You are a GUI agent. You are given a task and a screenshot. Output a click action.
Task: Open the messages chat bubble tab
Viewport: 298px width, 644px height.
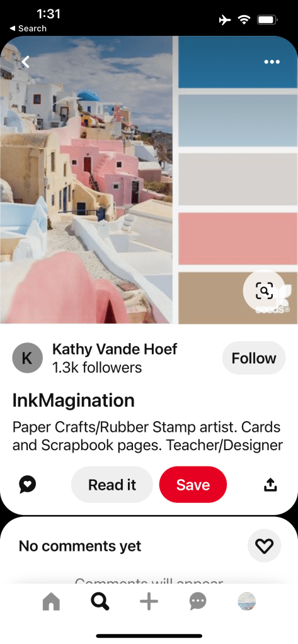tap(198, 602)
